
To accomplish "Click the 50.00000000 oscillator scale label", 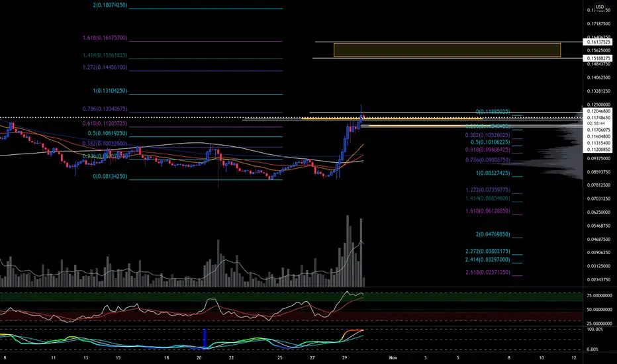I will (x=599, y=310).
